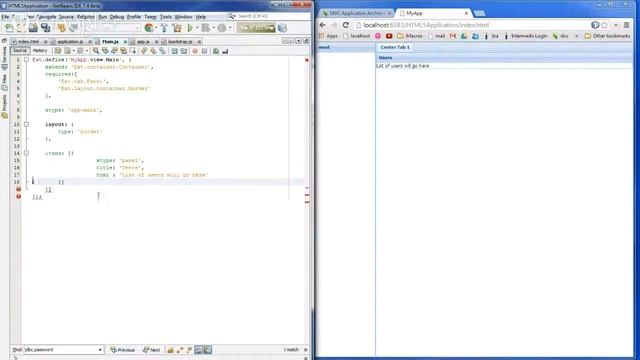Go back in Chrome browser
The width and height of the screenshot is (640, 360).
click(x=322, y=25)
